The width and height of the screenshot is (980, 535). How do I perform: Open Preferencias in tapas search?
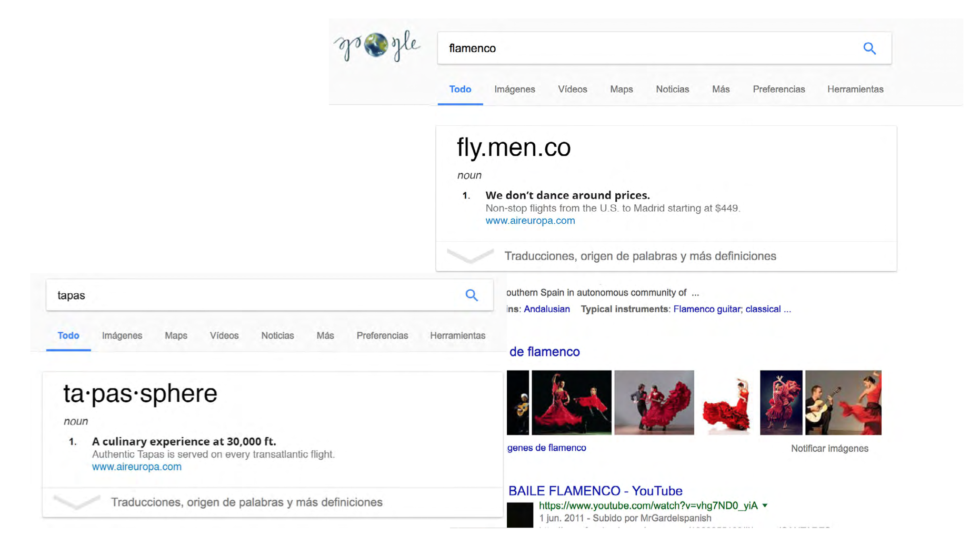click(x=382, y=335)
